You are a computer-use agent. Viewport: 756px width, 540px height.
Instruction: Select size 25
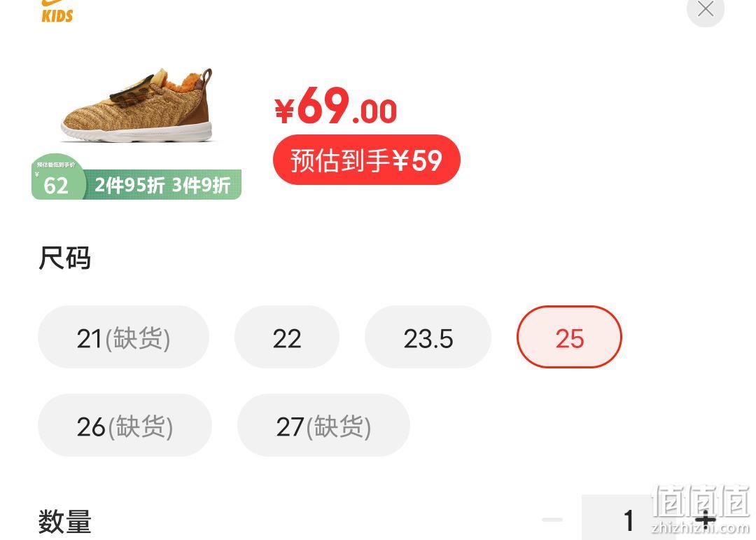(569, 337)
